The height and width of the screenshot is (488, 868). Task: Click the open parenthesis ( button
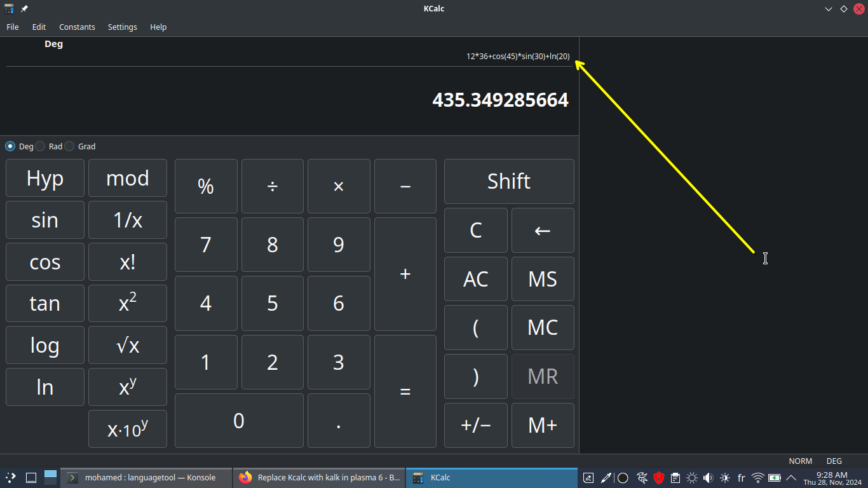(476, 327)
